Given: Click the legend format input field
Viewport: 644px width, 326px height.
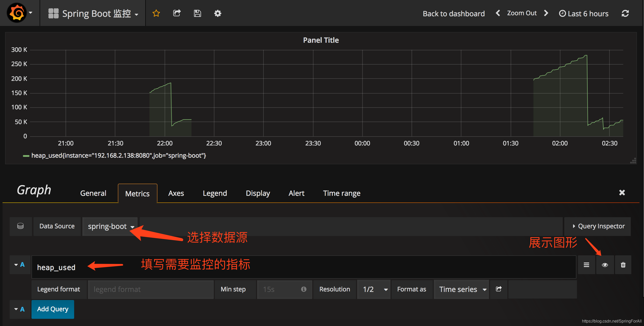Looking at the screenshot, I should 151,289.
